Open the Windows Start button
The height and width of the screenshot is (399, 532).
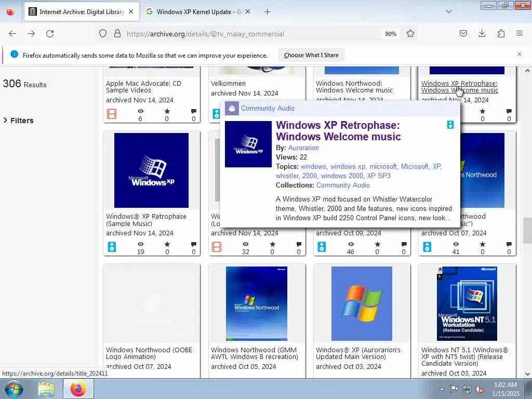14,389
